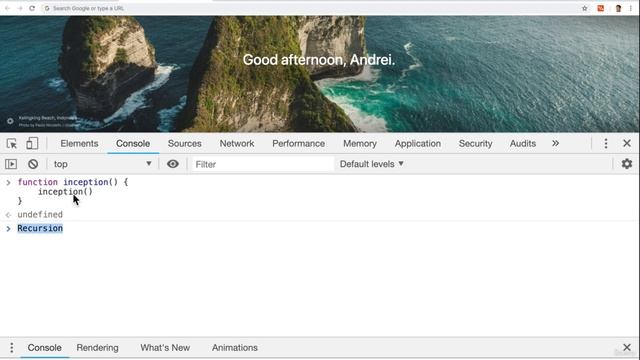Screen dimensions: 640x360
Task: Switch to the Elements tab
Action: (79, 144)
